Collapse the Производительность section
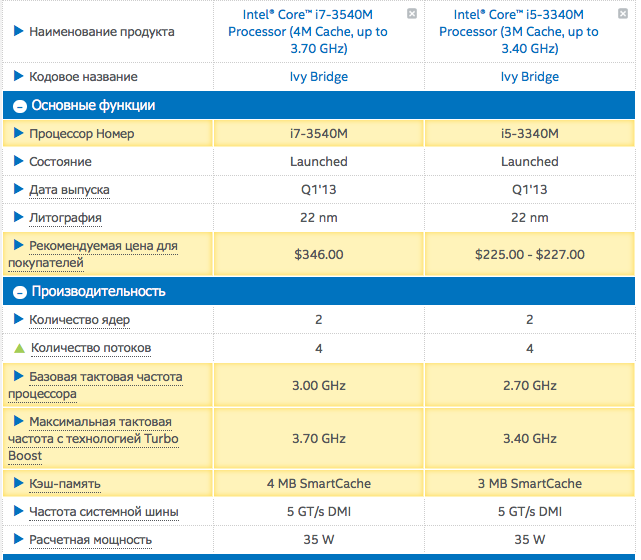 tap(20, 292)
